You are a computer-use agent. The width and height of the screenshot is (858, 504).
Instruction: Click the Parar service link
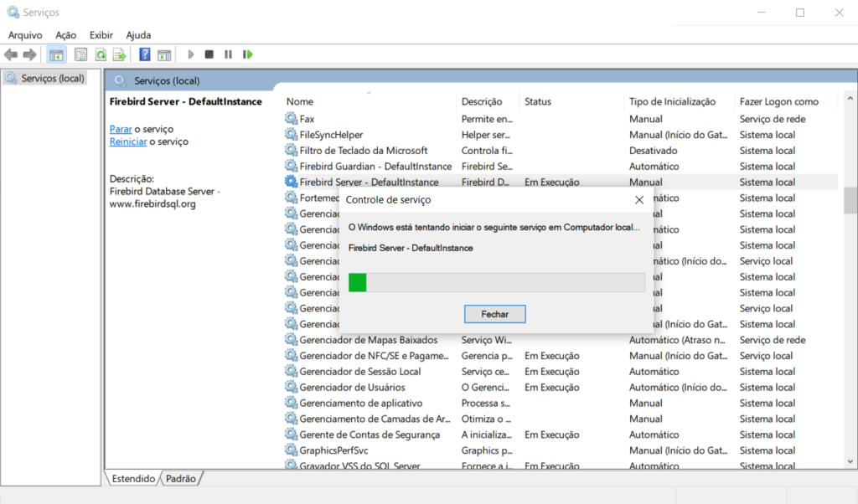click(x=121, y=129)
